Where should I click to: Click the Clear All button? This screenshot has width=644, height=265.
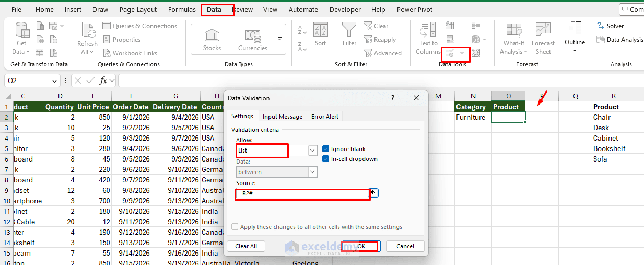pyautogui.click(x=246, y=246)
